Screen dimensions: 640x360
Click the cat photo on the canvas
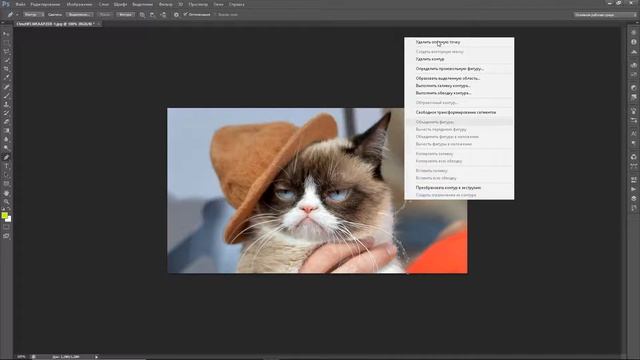[317, 191]
